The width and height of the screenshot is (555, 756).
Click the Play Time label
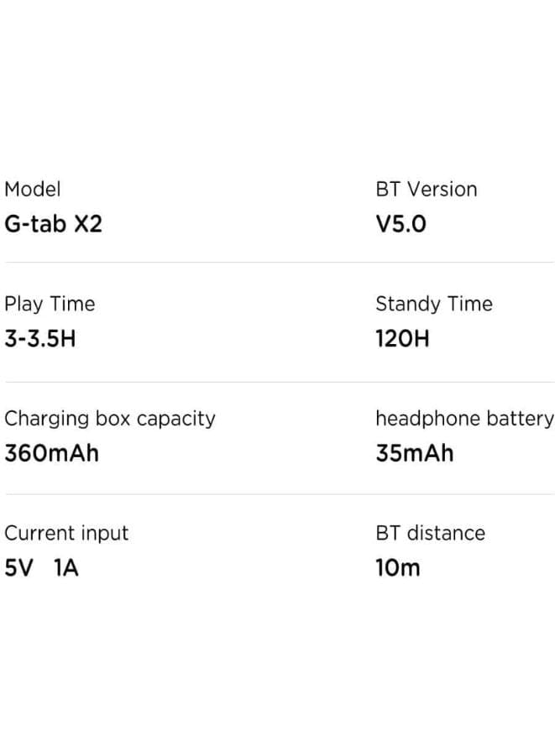click(x=50, y=304)
